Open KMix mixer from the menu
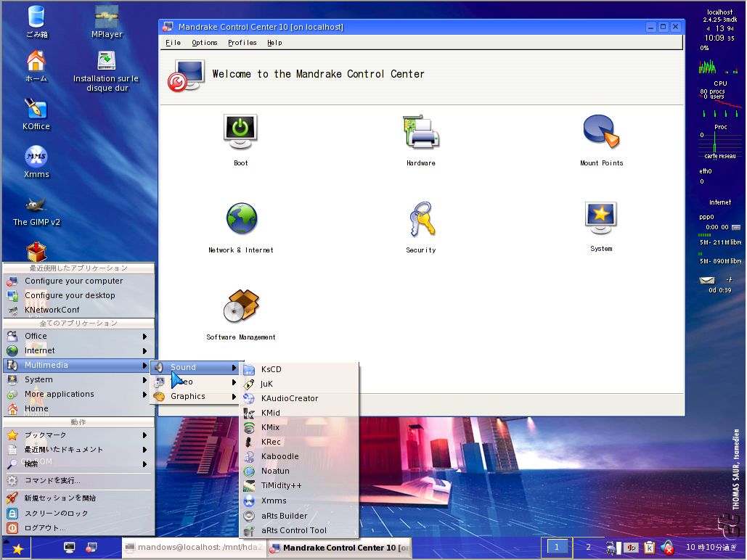Image resolution: width=747 pixels, height=560 pixels. pyautogui.click(x=299, y=427)
